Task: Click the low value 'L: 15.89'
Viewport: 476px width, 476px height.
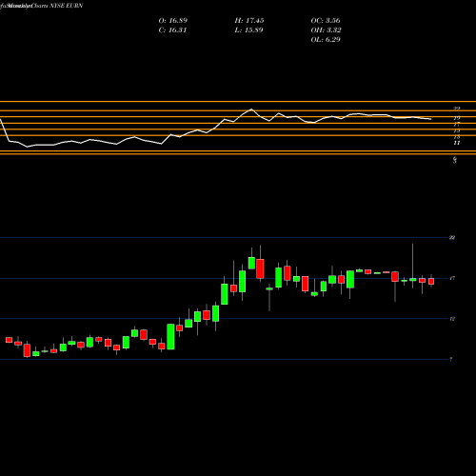Action: (x=248, y=30)
